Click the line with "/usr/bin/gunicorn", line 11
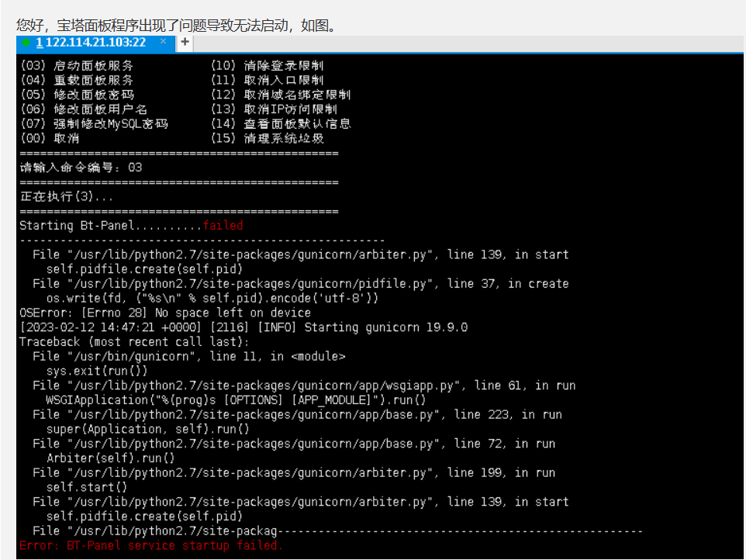Screen dimensions: 746x560 click(x=189, y=357)
